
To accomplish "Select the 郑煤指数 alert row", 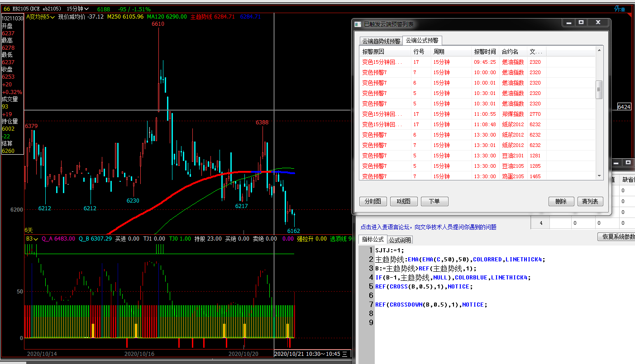I will (512, 114).
